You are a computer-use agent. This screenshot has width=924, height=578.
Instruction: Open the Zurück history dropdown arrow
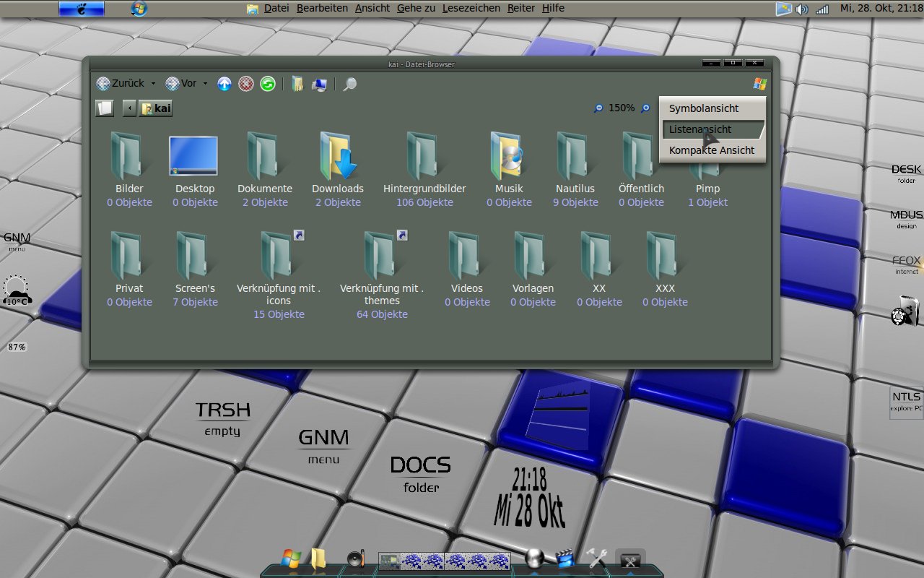point(153,84)
